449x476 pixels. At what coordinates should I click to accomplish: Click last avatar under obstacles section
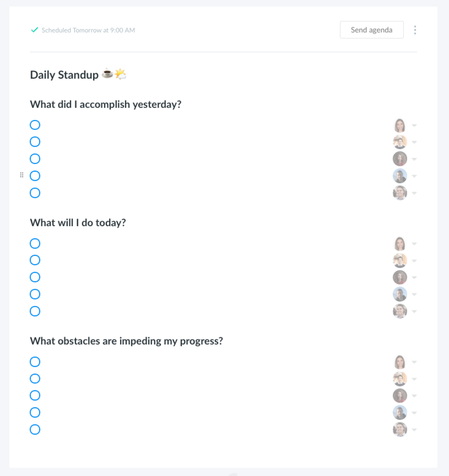(x=400, y=429)
